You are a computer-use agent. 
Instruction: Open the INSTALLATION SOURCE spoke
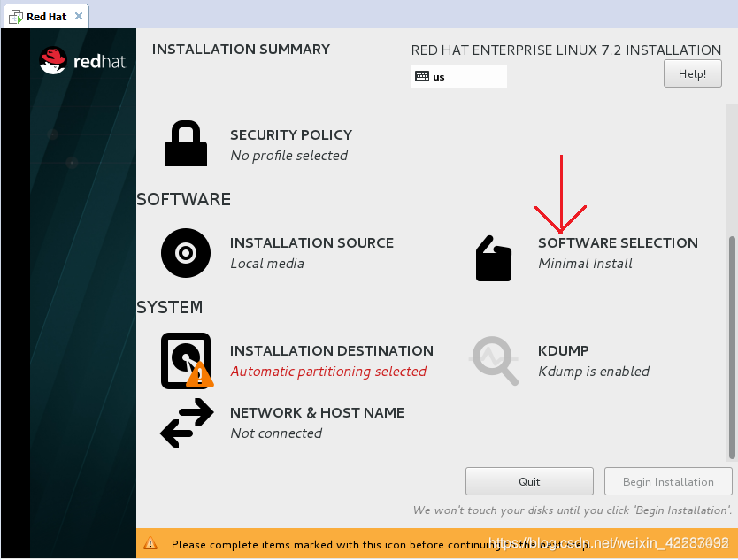pos(311,242)
